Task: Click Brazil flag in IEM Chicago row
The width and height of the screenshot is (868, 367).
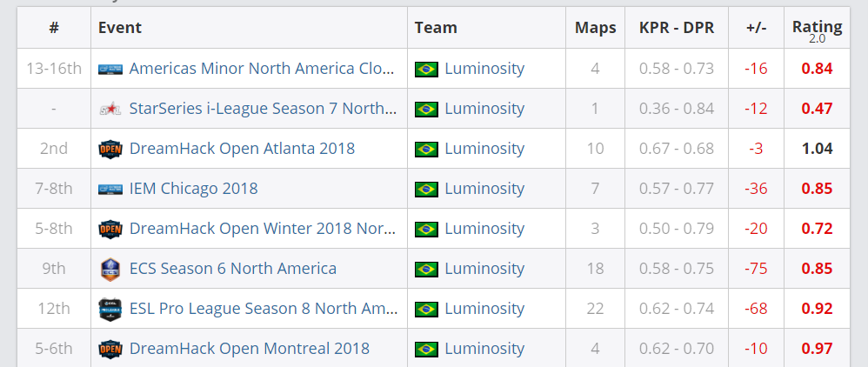Action: tap(426, 189)
